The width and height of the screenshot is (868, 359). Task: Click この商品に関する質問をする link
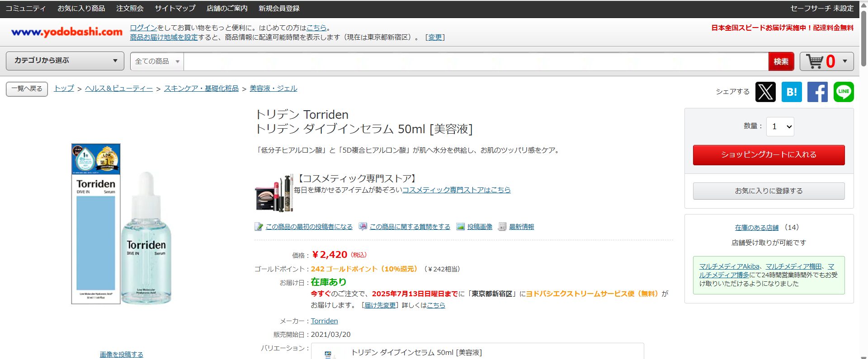click(x=410, y=227)
